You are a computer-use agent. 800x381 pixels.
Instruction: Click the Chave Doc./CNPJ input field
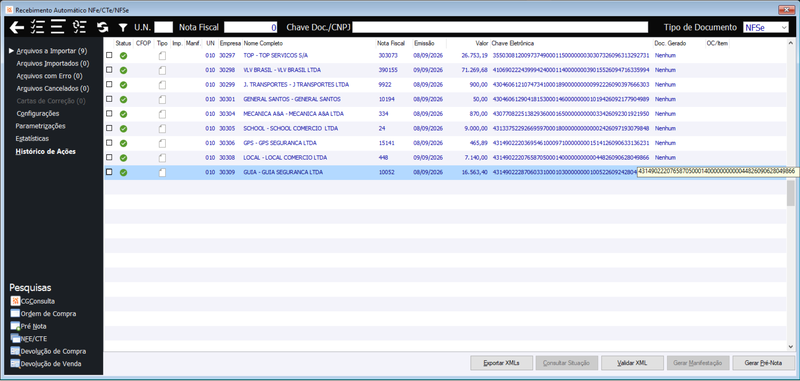[x=500, y=27]
